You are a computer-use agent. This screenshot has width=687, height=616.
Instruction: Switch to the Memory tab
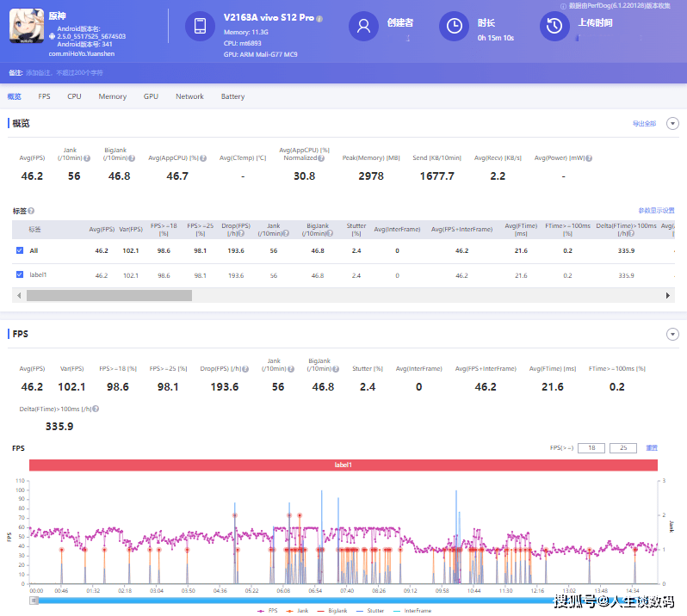click(112, 96)
